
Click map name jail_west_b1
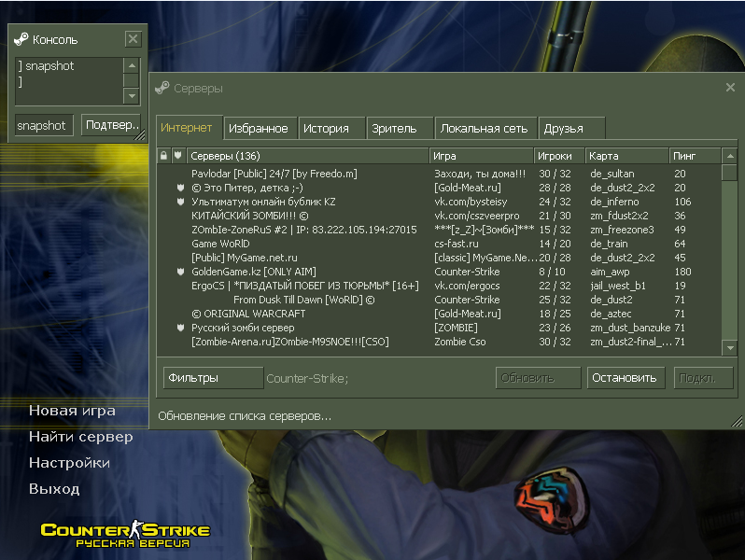618,286
